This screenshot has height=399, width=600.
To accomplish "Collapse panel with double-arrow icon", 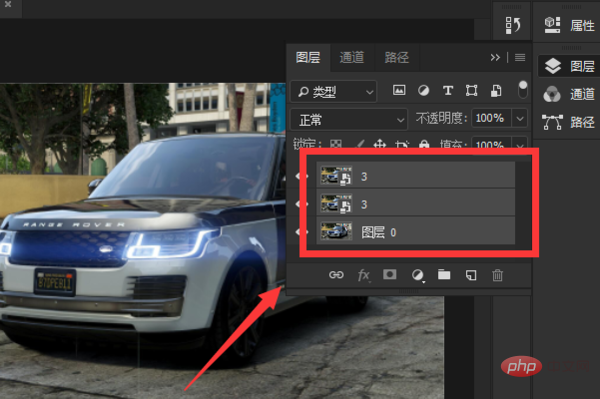I will pyautogui.click(x=495, y=57).
